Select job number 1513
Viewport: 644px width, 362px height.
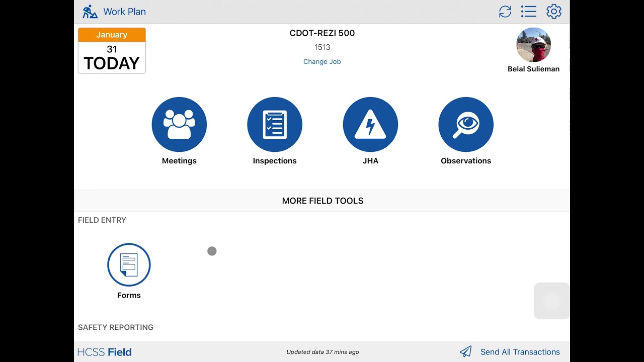pos(322,47)
